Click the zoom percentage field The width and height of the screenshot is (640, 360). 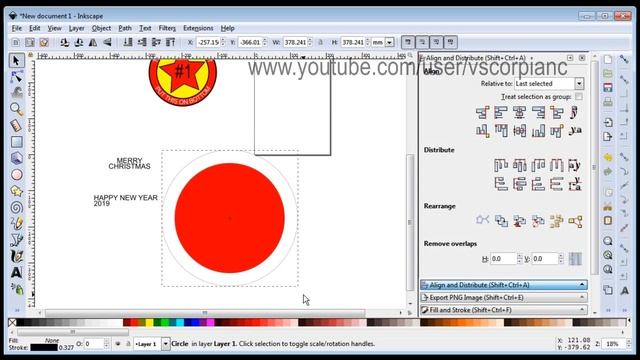click(613, 344)
